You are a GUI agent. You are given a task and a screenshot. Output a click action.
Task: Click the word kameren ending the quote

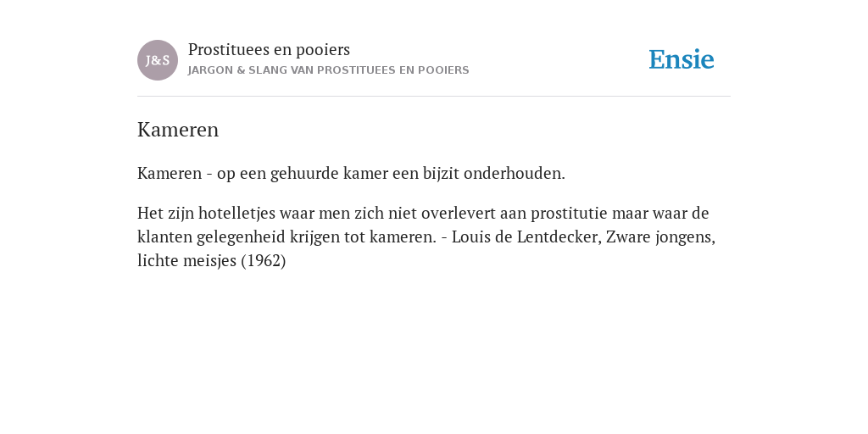pyautogui.click(x=403, y=237)
